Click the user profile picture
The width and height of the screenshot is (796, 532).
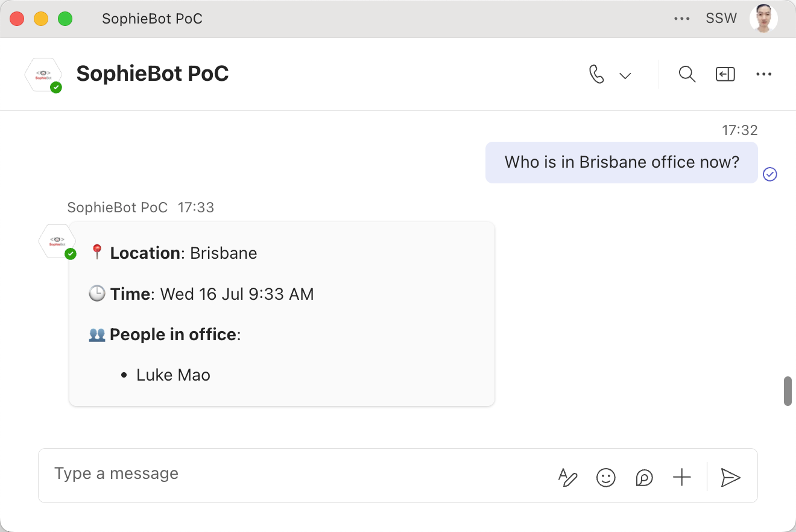[763, 19]
